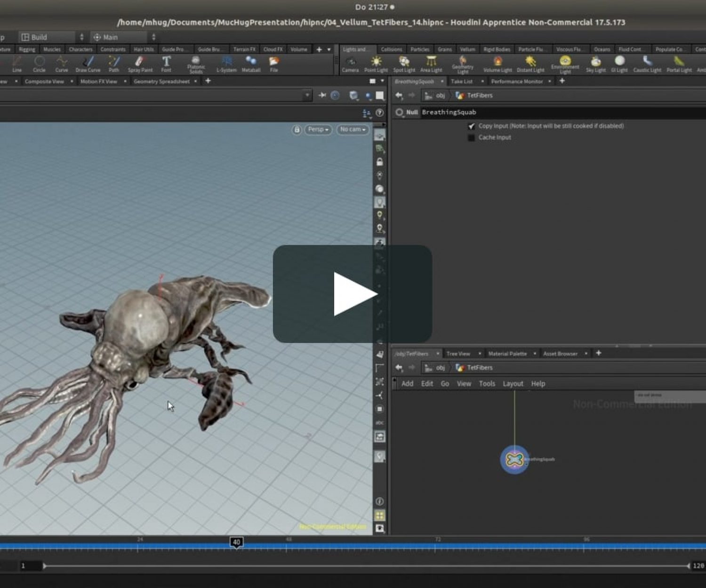Toggle the viewport lock camera icon
The height and width of the screenshot is (588, 706).
[297, 129]
